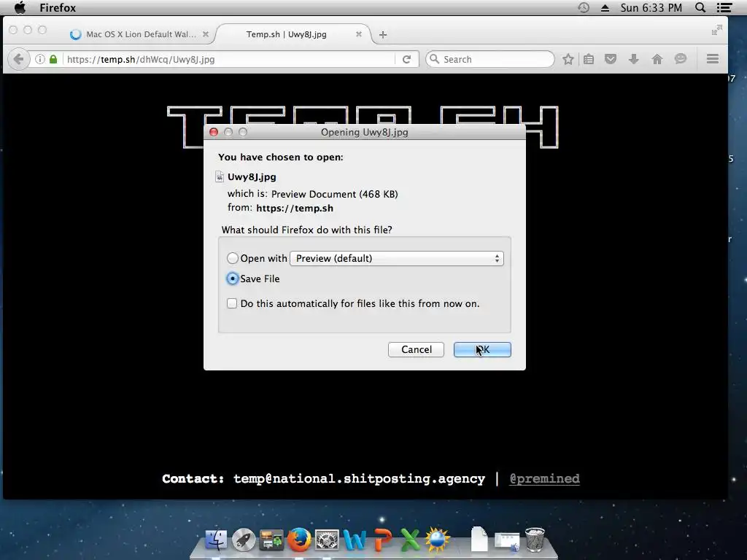Open the sun globe app in dock
The width and height of the screenshot is (747, 560).
(438, 540)
